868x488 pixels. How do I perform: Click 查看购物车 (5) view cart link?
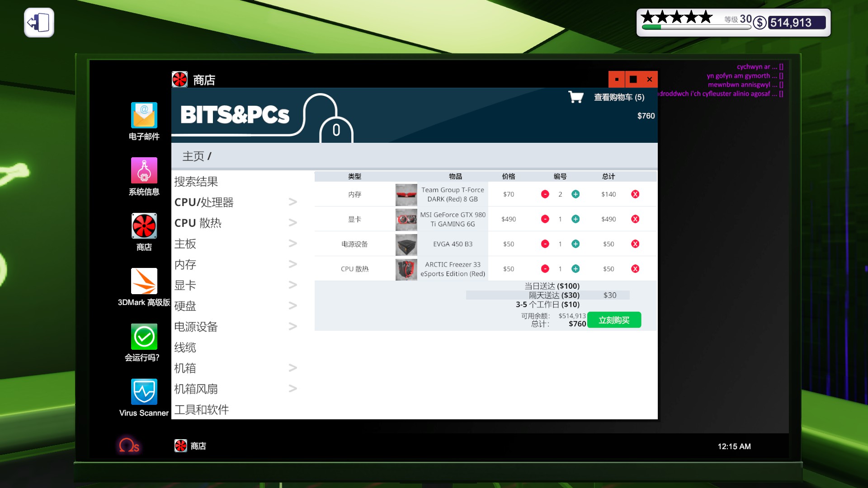click(619, 97)
